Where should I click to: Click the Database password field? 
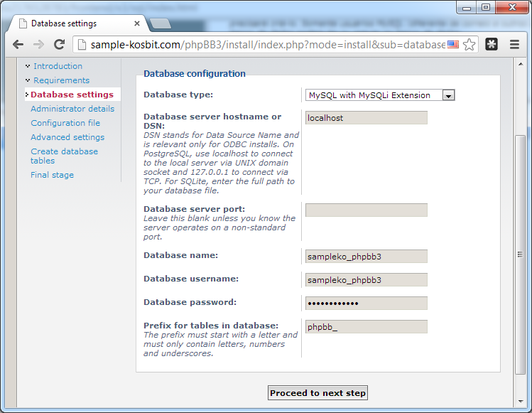[367, 304]
